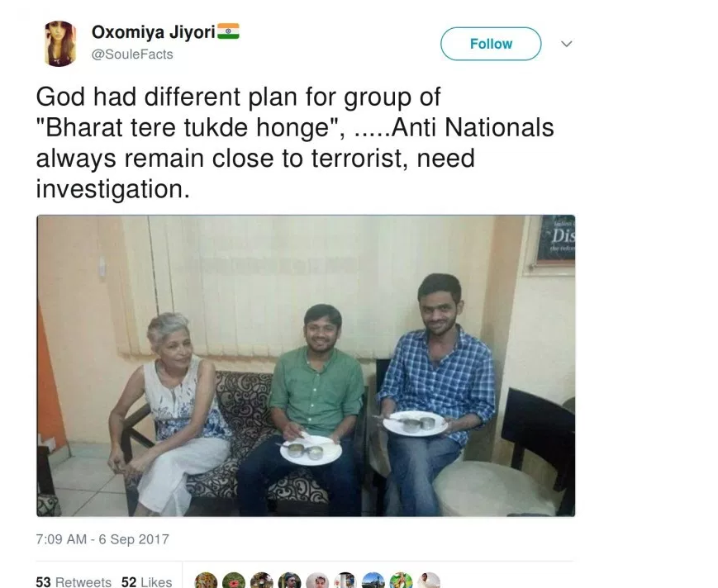Click the second liker avatar in row
This screenshot has height=588, width=718.
pyautogui.click(x=233, y=580)
